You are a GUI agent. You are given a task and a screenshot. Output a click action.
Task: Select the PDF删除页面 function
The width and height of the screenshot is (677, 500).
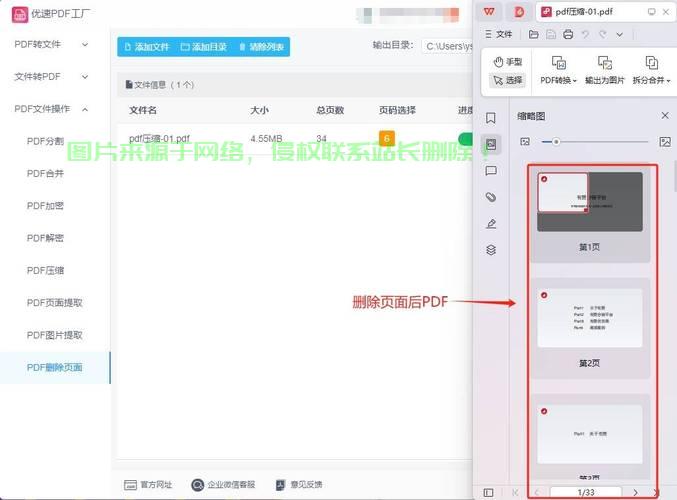click(x=54, y=367)
